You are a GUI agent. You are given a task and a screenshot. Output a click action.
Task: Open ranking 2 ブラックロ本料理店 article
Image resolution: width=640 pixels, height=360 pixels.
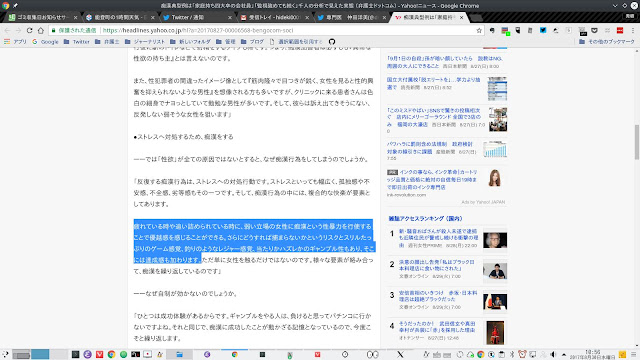coord(436,265)
